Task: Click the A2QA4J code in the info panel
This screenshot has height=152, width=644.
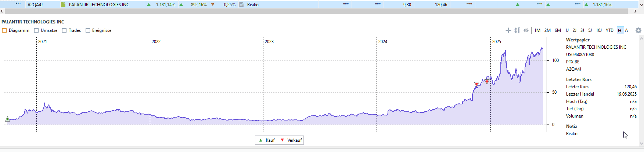Action: pos(573,69)
